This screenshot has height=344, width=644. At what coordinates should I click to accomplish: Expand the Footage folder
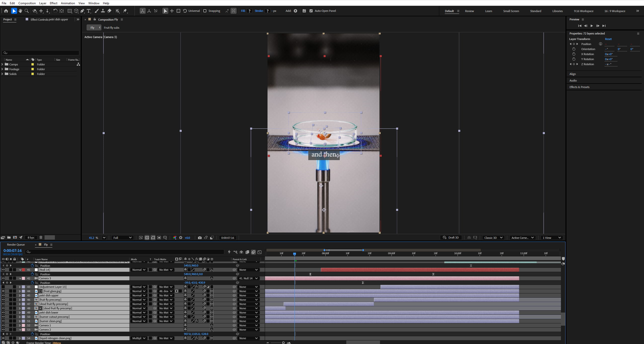click(2, 69)
